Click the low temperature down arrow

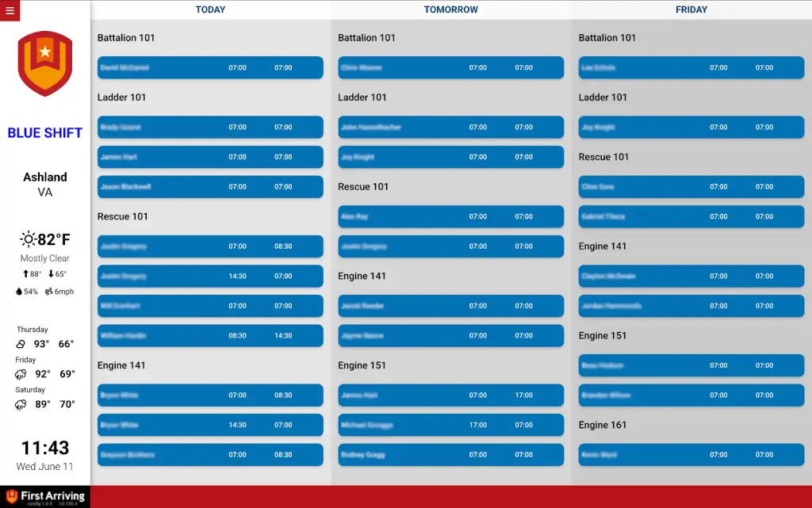[51, 274]
